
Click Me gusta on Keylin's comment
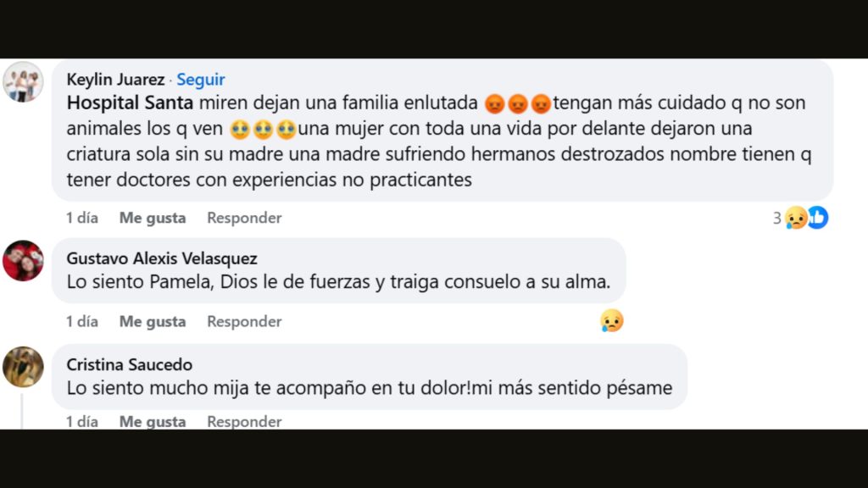(153, 218)
